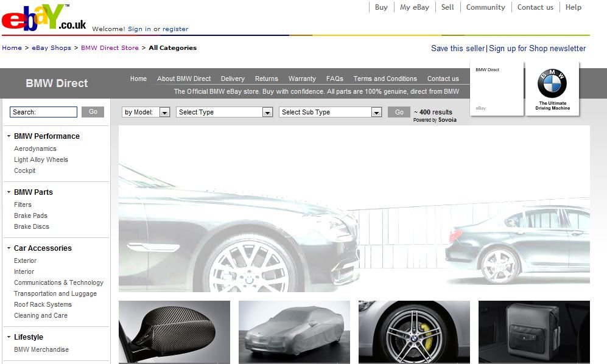Image resolution: width=607 pixels, height=364 pixels.
Task: Open the Select Sub Type dropdown
Action: tap(330, 112)
